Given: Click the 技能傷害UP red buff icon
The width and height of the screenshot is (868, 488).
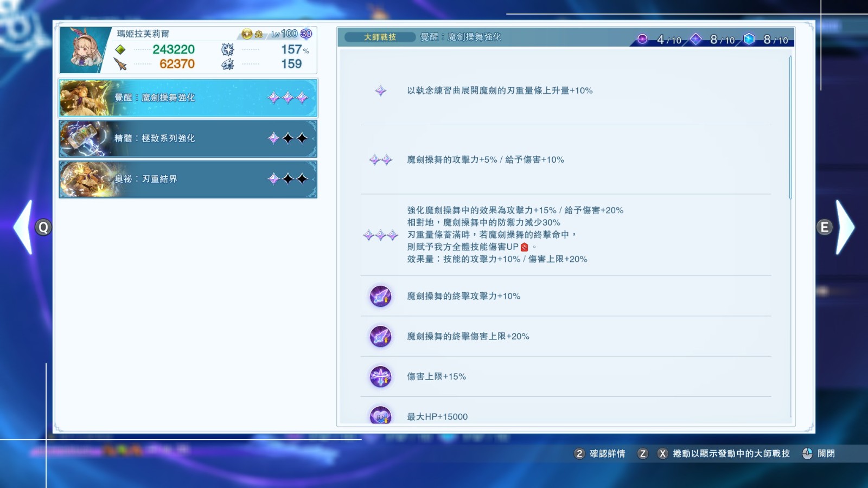Looking at the screenshot, I should 524,247.
